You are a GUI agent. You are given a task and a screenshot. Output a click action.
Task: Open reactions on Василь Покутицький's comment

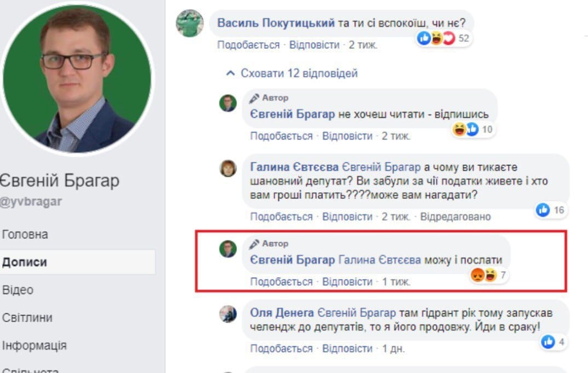click(x=443, y=38)
